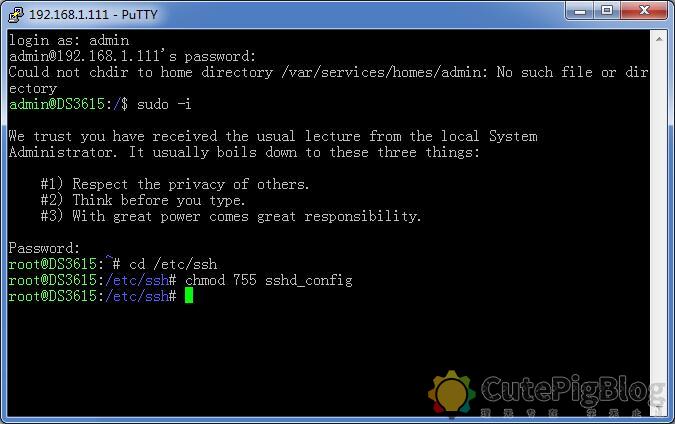Click the '#1) Respect the privacy' line
Image resolution: width=675 pixels, height=424 pixels.
(175, 184)
